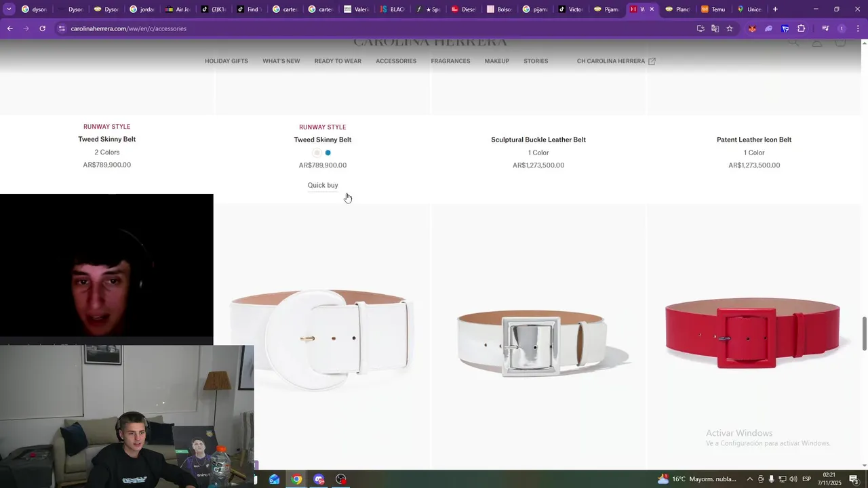The width and height of the screenshot is (868, 488).
Task: View the red square-buckle belt image
Action: [x=753, y=335]
